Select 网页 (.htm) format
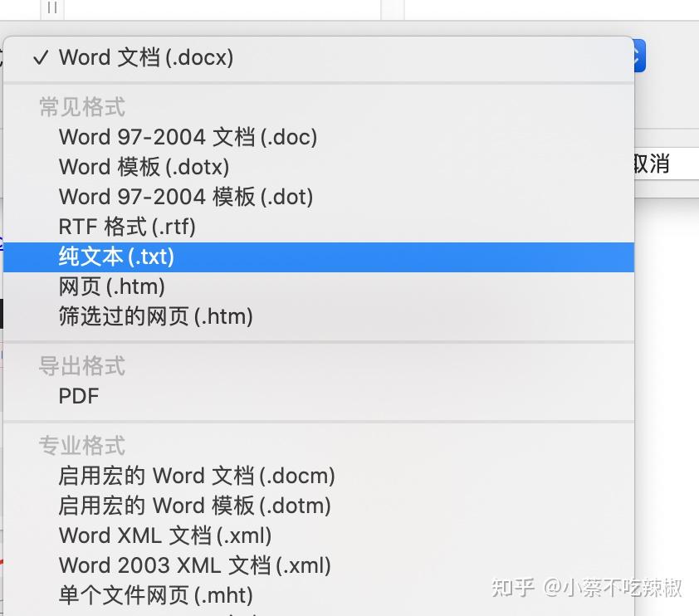The height and width of the screenshot is (616, 699). point(112,286)
